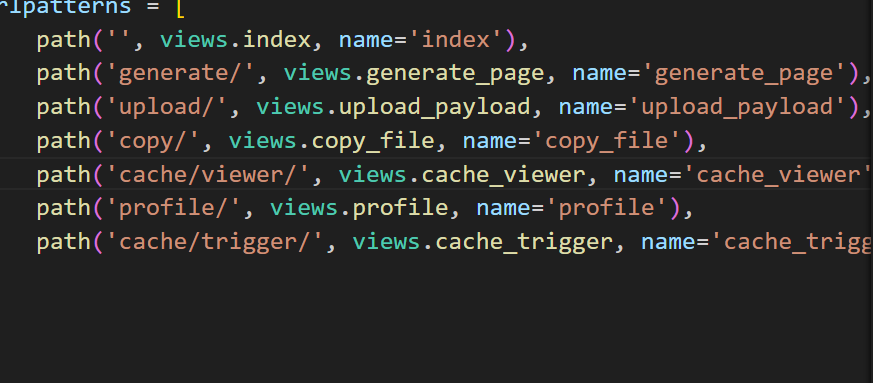Place cursor on views.upload_payload function name
873x383 pixels.
tap(393, 107)
